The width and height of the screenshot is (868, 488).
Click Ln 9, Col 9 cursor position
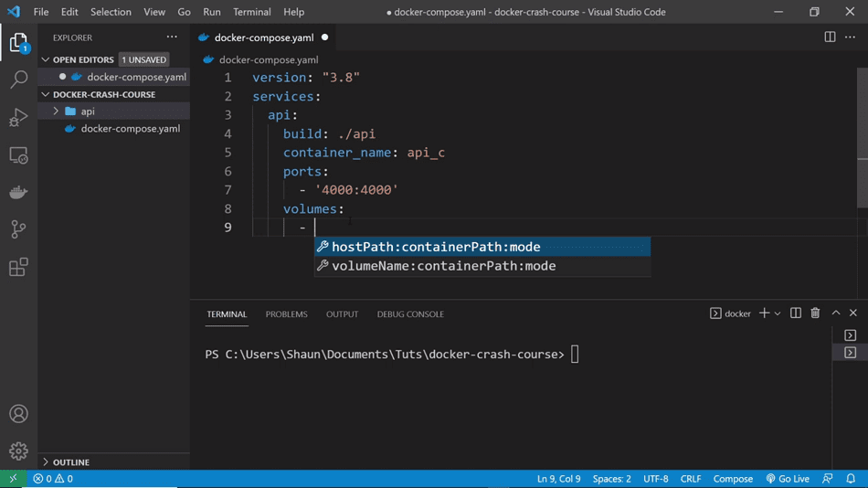click(x=558, y=479)
